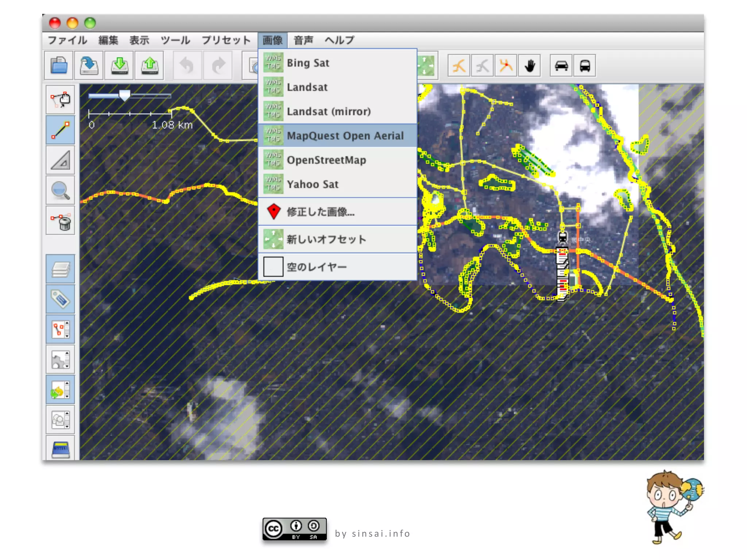Click the open file folder icon
This screenshot has width=747, height=560.
pyautogui.click(x=59, y=66)
